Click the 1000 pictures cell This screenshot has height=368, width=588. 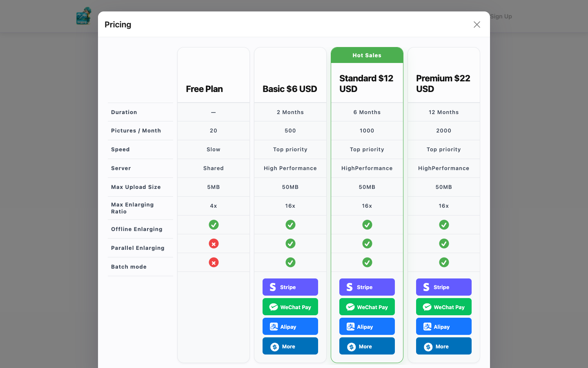(x=367, y=131)
